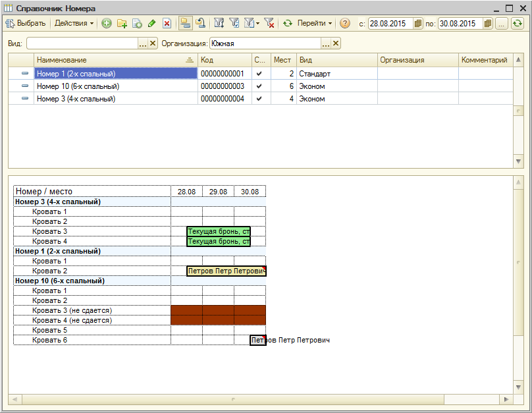Add a new item by copying icon
This screenshot has width=532, height=413.
(x=137, y=23)
